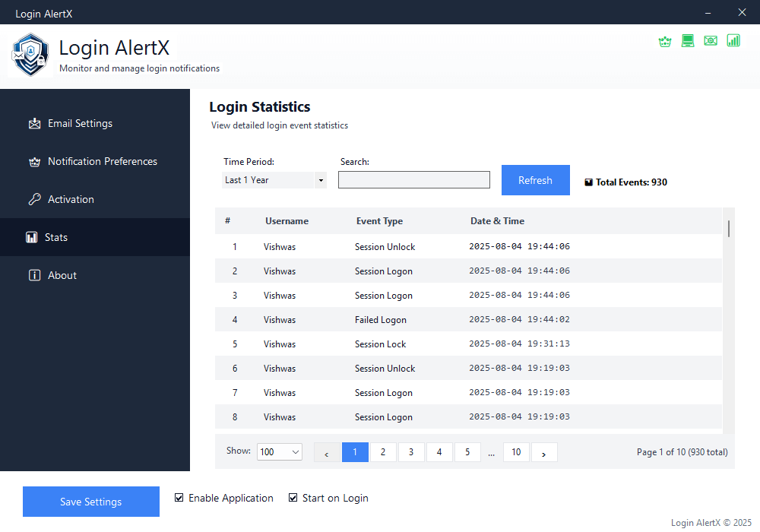Click Page 1 of 10 status text
The image size is (760, 532).
(682, 452)
